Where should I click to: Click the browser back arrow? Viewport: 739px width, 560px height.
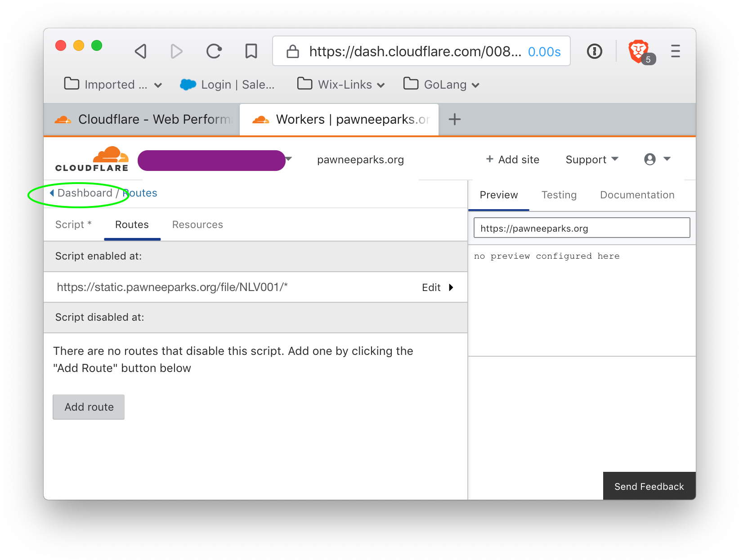[x=141, y=51]
